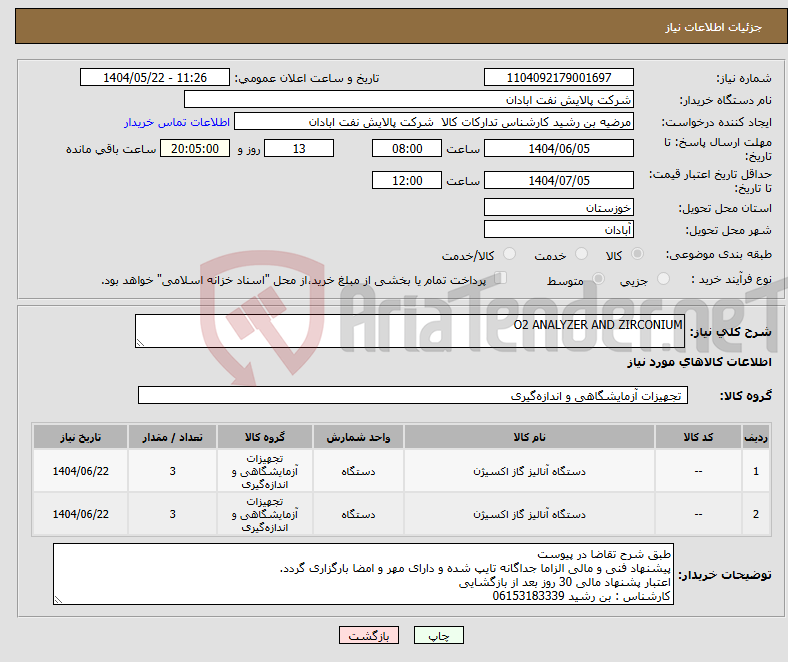Open the اطلاعات تماس خریدار link
788x662 pixels.
(177, 122)
